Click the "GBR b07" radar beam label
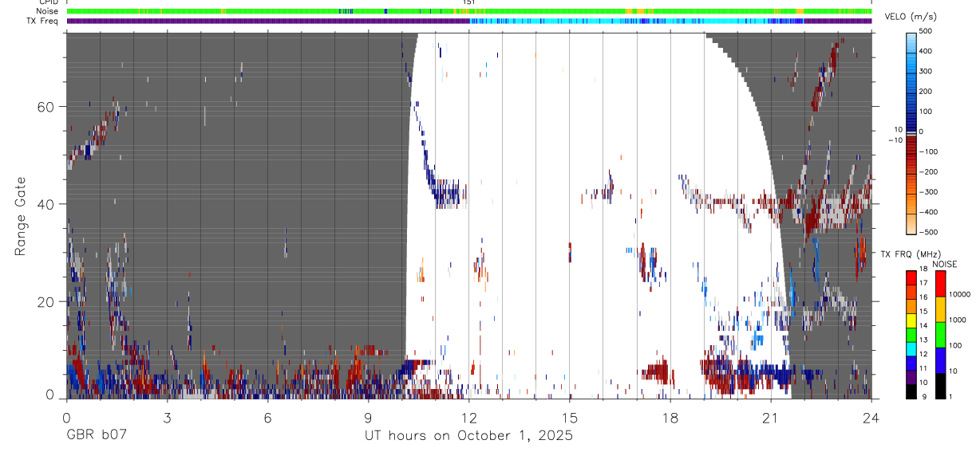 pos(96,436)
